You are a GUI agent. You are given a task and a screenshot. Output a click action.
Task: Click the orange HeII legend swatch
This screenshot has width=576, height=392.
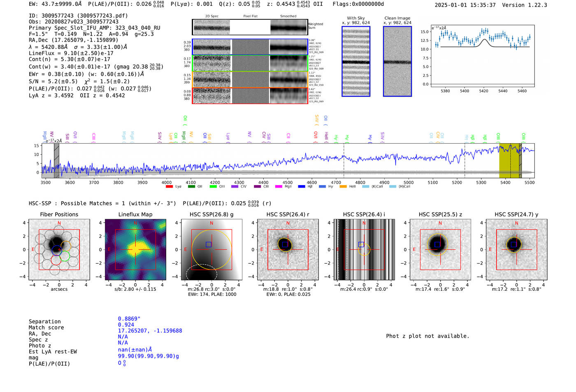click(343, 186)
